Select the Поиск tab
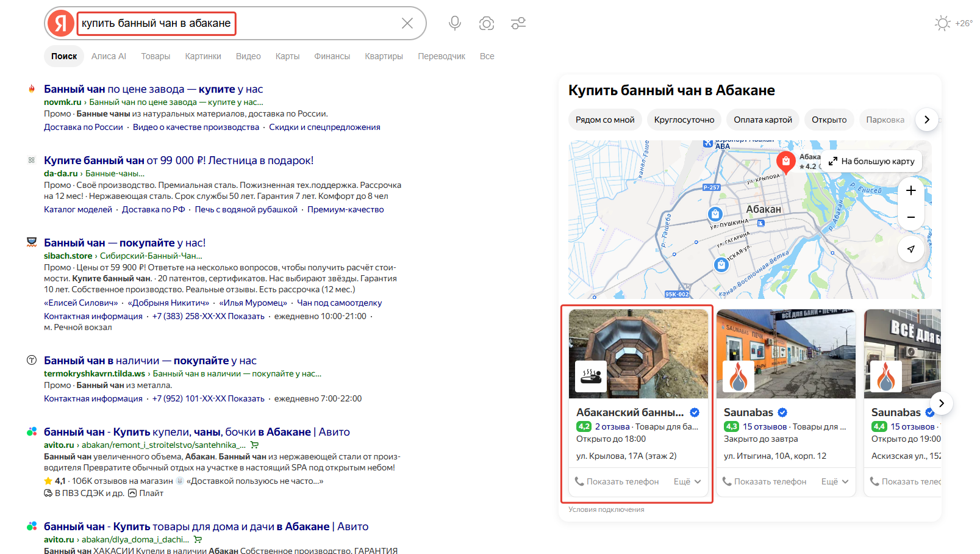Image resolution: width=980 pixels, height=554 pixels. click(64, 56)
